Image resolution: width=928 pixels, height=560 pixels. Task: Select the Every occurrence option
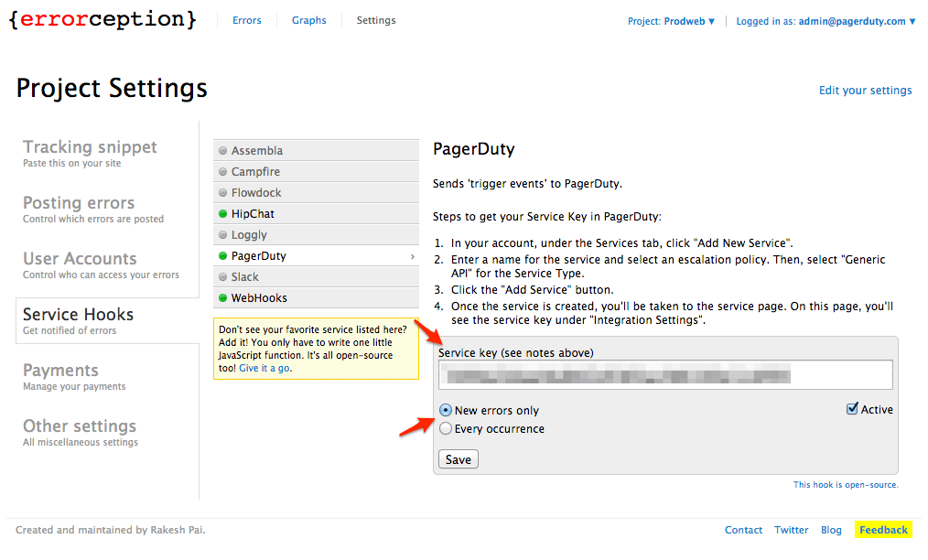(445, 427)
